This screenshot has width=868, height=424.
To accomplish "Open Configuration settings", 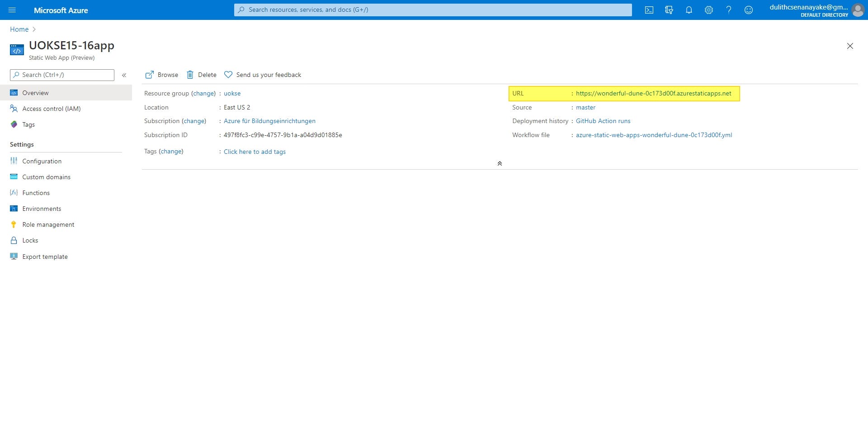I will [x=66, y=161].
